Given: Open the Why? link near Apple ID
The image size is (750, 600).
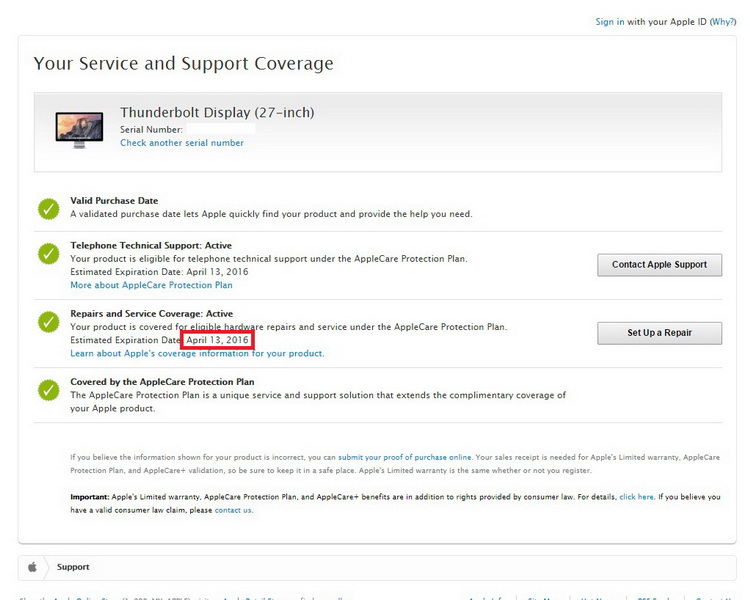Looking at the screenshot, I should 722,22.
